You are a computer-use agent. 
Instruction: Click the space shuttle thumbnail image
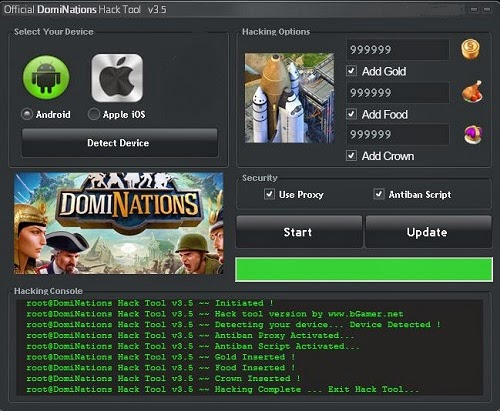point(289,98)
